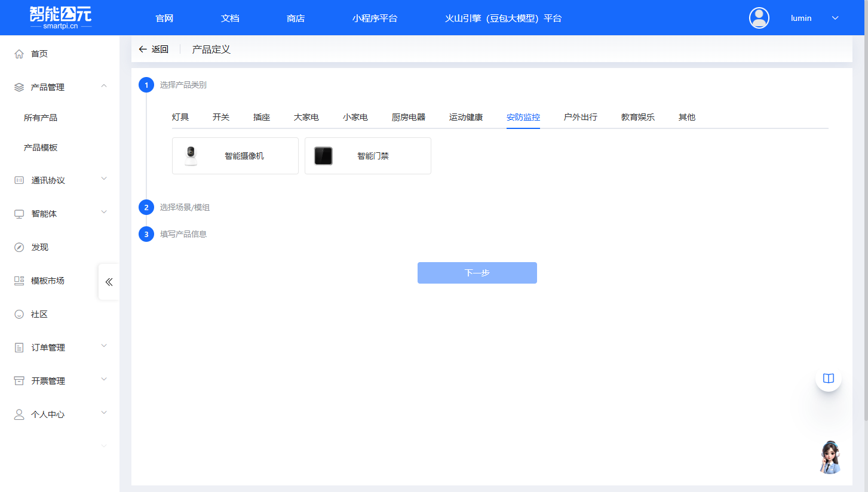Open 所有产品 in the sidebar
Viewport: 868px width, 492px height.
(41, 118)
